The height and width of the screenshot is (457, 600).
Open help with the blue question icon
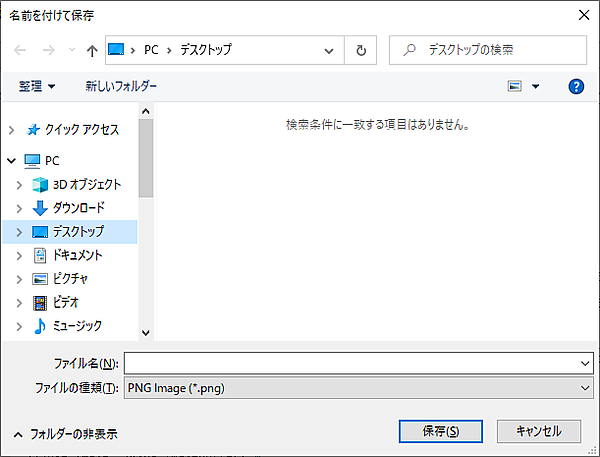576,87
